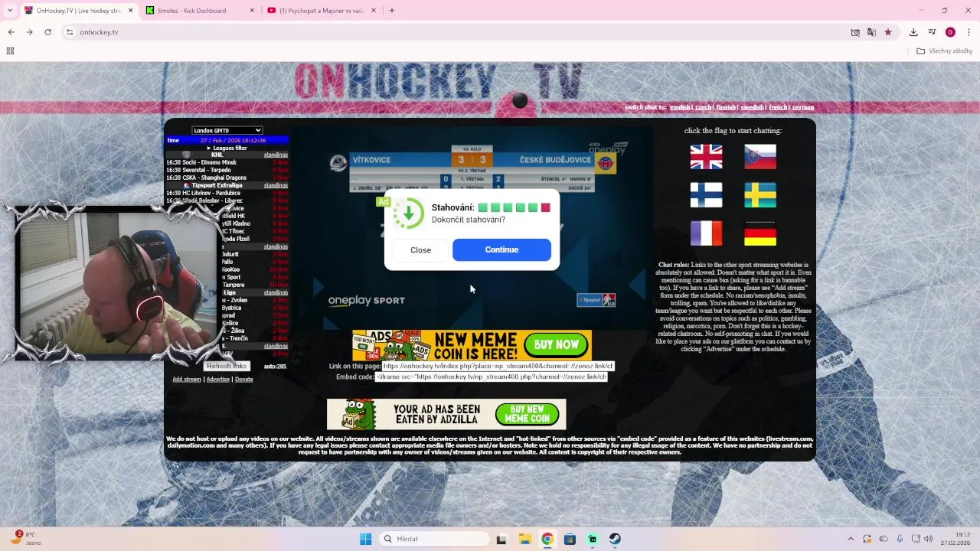This screenshot has width=980, height=551.
Task: Click the bookmark star icon
Action: click(x=888, y=32)
